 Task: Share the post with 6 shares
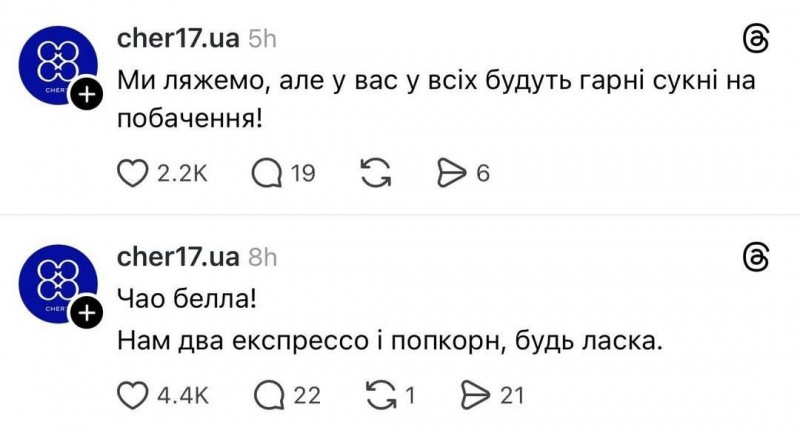click(x=453, y=174)
